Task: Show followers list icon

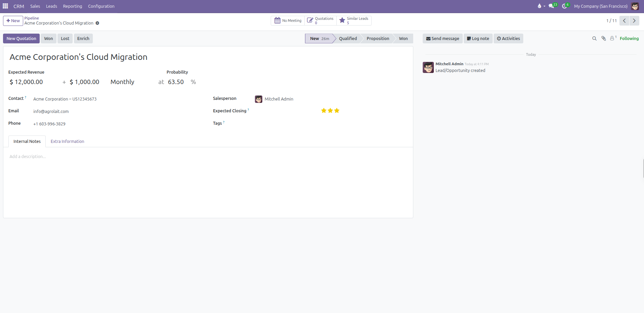Action: pyautogui.click(x=613, y=38)
